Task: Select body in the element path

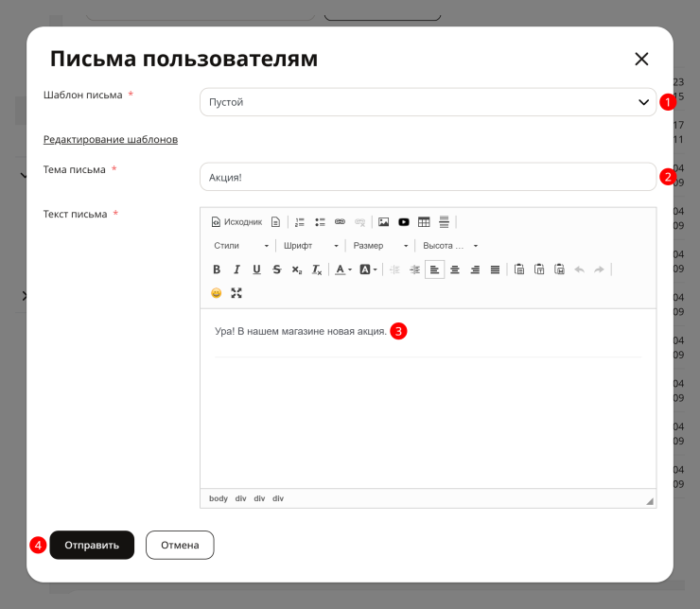Action: coord(219,498)
